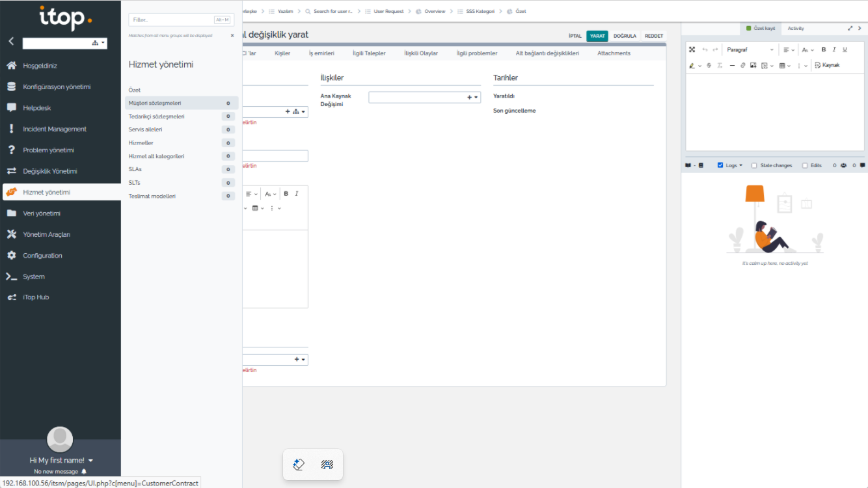Click Bold in the log entry editor

(x=823, y=49)
